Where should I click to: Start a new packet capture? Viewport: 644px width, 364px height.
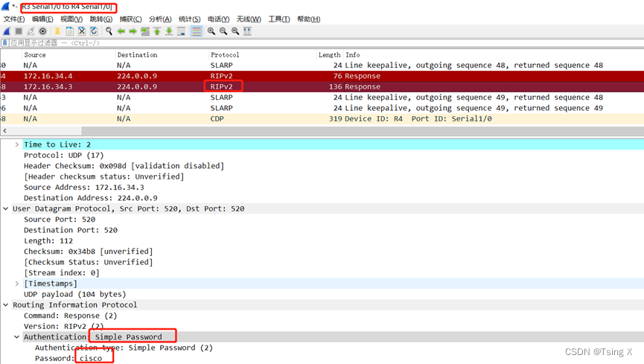[7, 31]
